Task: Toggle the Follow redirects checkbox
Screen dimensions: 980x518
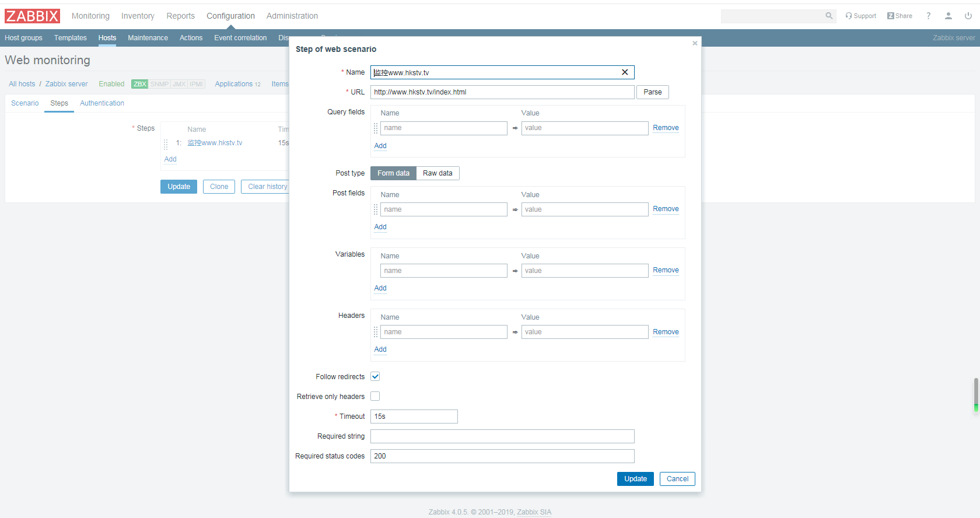Action: 375,376
